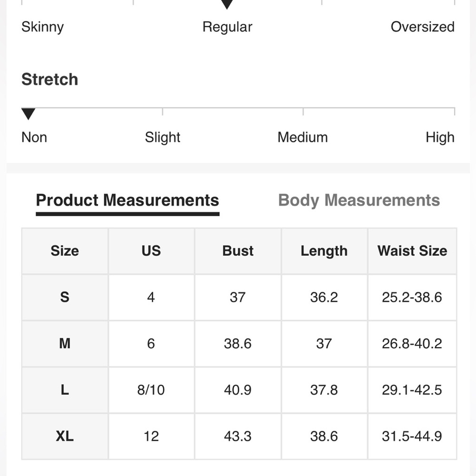Click the High stretch label
The height and width of the screenshot is (476, 476).
tap(440, 138)
